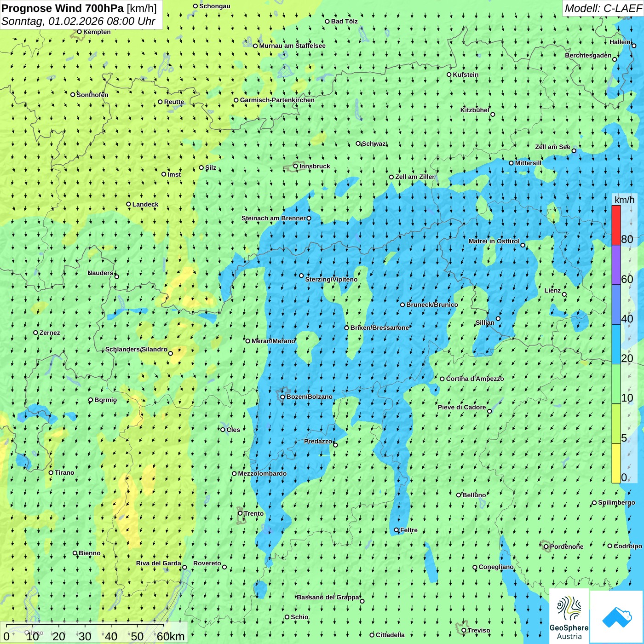This screenshot has height=644, width=644.
Task: Click the Feltre city marker
Action: click(397, 530)
